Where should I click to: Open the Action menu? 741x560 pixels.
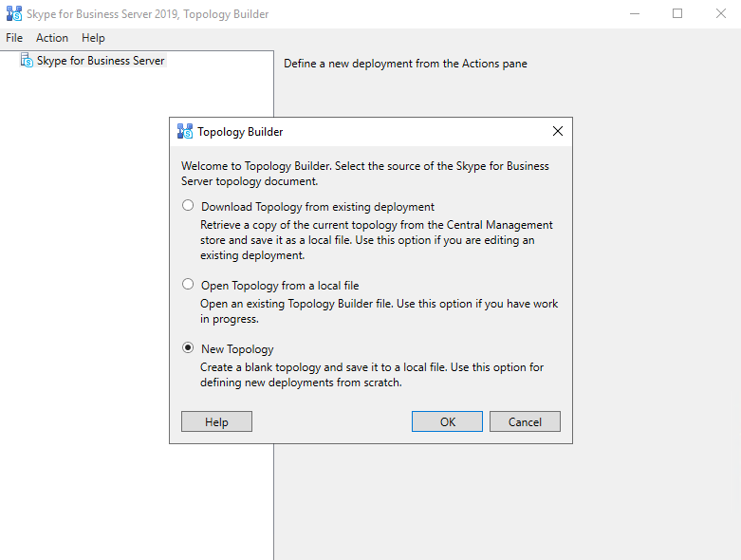[x=52, y=38]
